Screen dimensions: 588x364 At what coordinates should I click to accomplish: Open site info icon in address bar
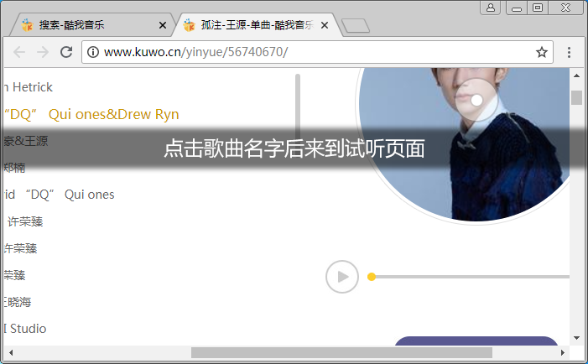click(92, 52)
